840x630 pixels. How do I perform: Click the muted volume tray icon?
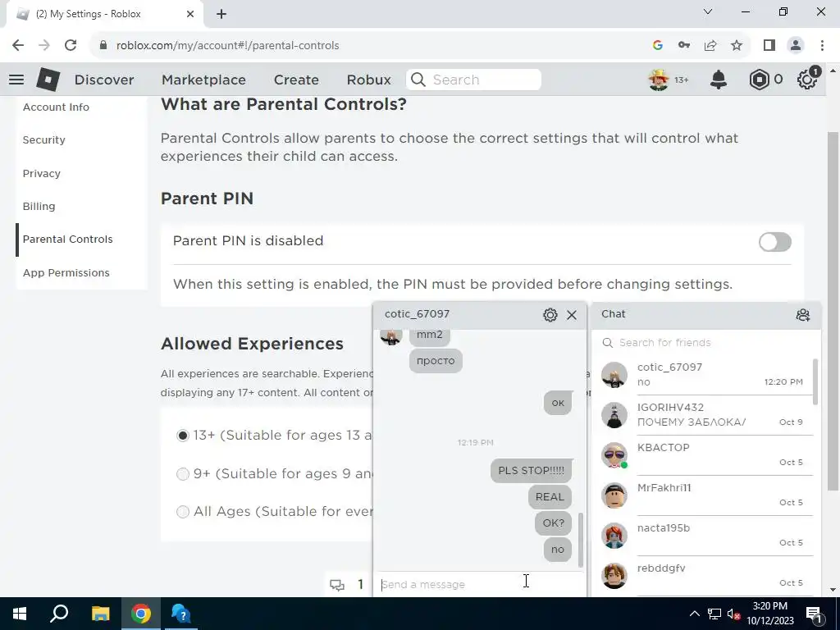(734, 614)
